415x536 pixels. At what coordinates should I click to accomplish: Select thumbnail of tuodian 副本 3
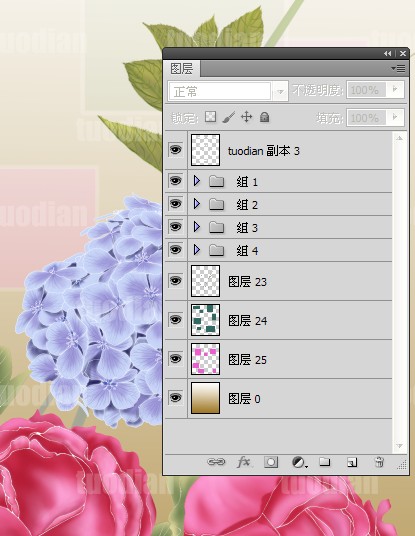tap(205, 150)
